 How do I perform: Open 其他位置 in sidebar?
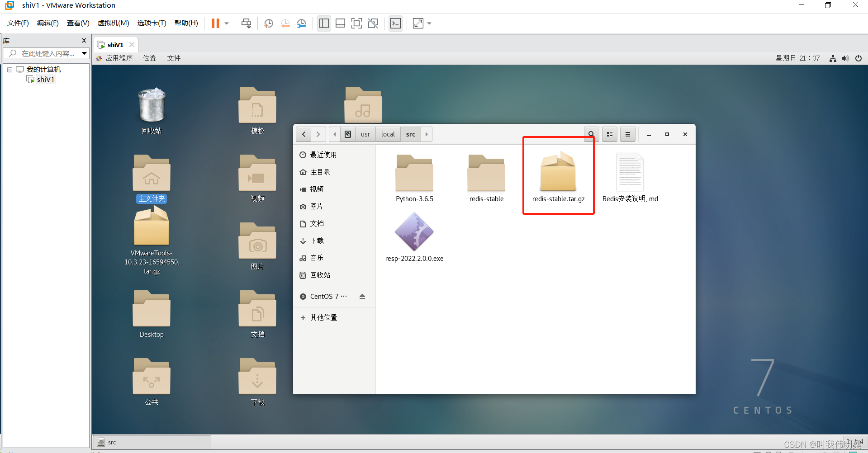point(334,317)
